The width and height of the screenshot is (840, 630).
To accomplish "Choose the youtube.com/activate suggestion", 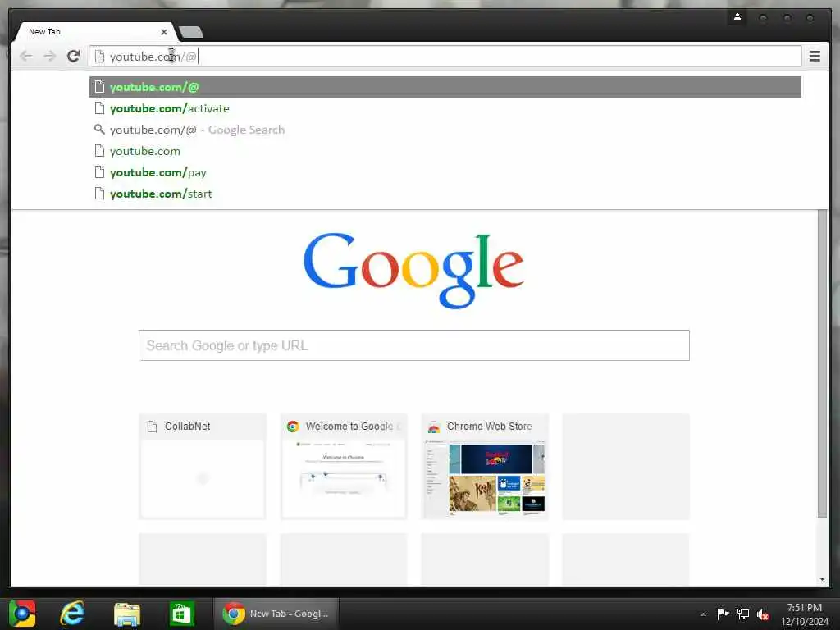I will [445, 108].
